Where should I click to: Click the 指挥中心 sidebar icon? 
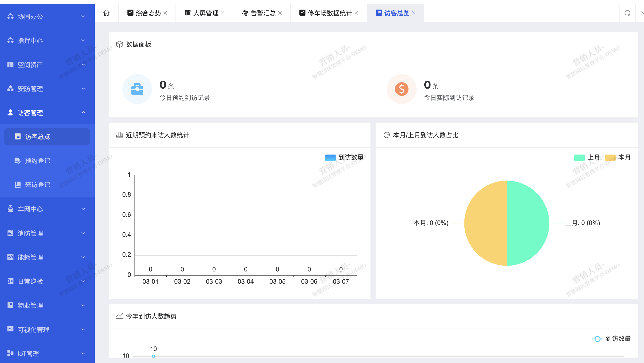(10, 40)
